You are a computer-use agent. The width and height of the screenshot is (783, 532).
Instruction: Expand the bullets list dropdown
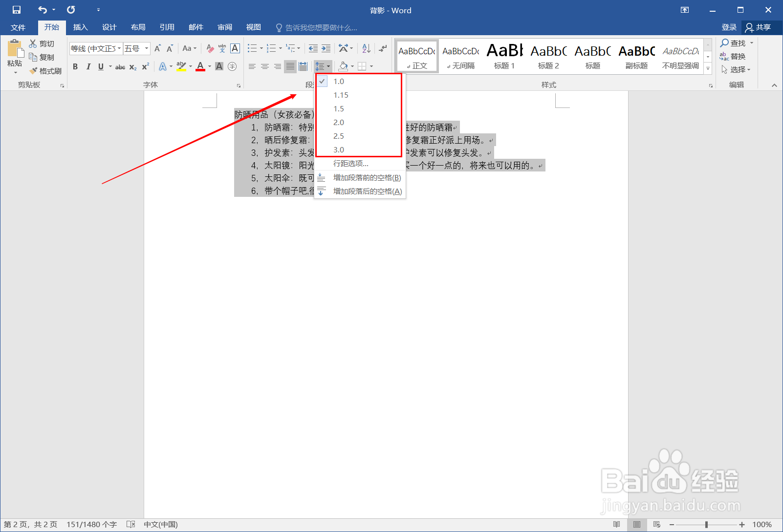261,48
